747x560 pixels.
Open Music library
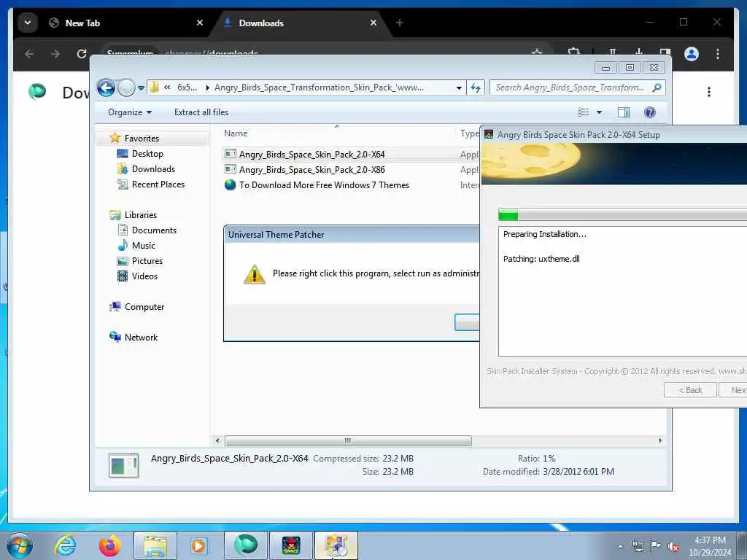tap(144, 245)
